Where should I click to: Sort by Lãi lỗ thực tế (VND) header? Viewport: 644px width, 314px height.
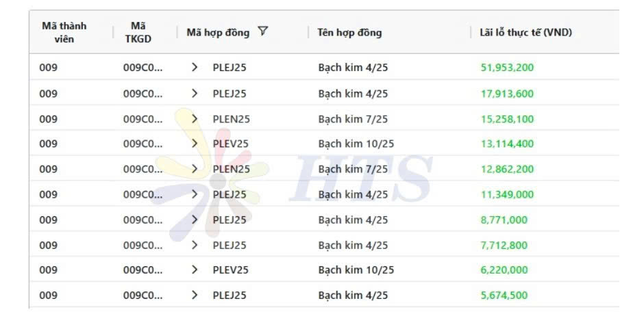pos(525,32)
